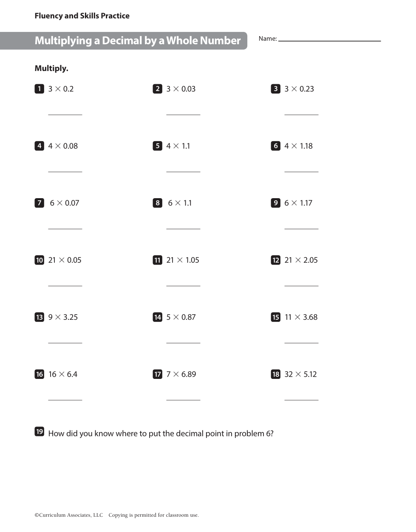Click the problem 12 number badge

(x=275, y=260)
